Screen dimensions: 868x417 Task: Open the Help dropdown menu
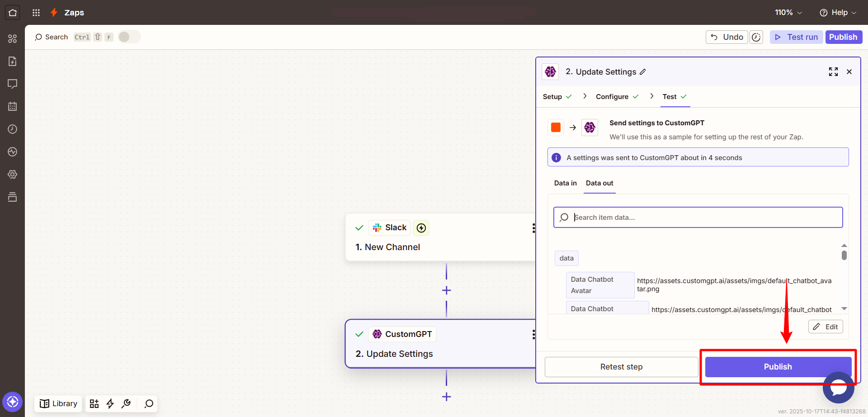click(838, 13)
